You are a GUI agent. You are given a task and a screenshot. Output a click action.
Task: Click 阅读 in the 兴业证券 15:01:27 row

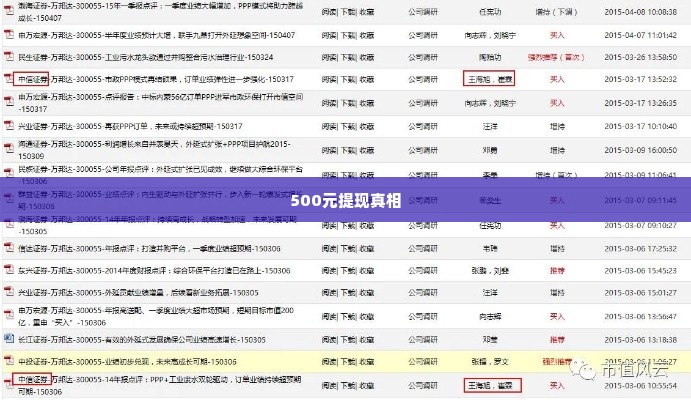click(329, 293)
